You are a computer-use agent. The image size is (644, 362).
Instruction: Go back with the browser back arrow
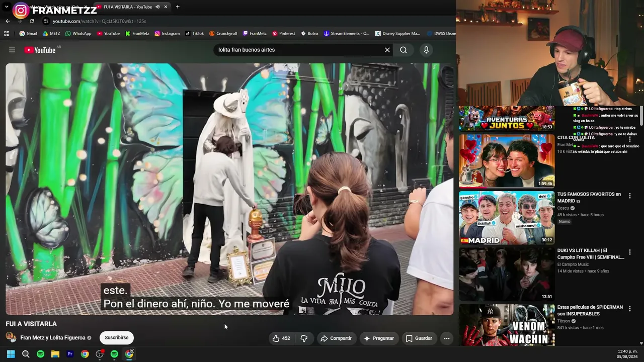(8, 21)
